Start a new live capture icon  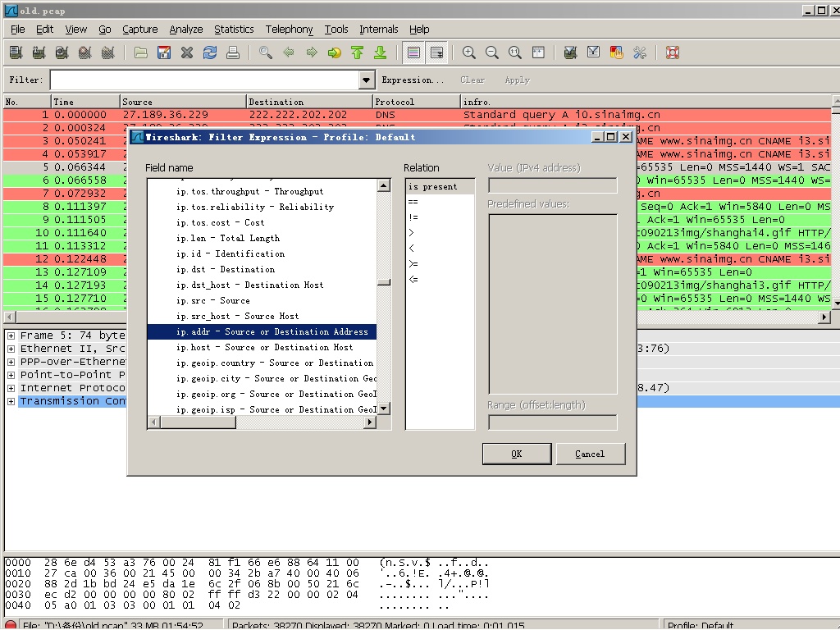tap(62, 52)
